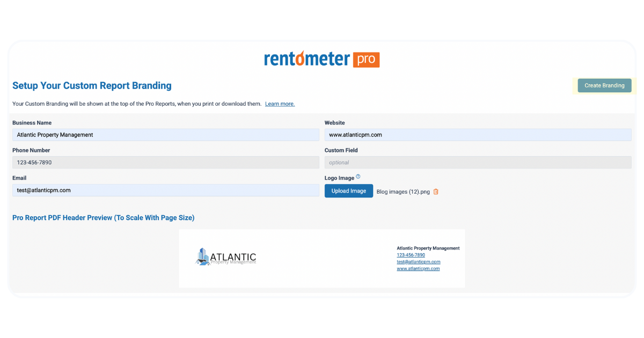Click the Create Branding button

[x=604, y=85]
